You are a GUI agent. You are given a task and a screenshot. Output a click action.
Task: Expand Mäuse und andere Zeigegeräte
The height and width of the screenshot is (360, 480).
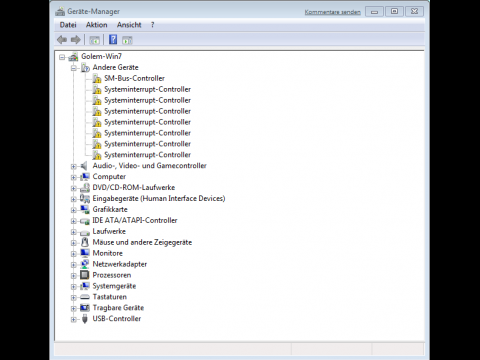pos(74,243)
